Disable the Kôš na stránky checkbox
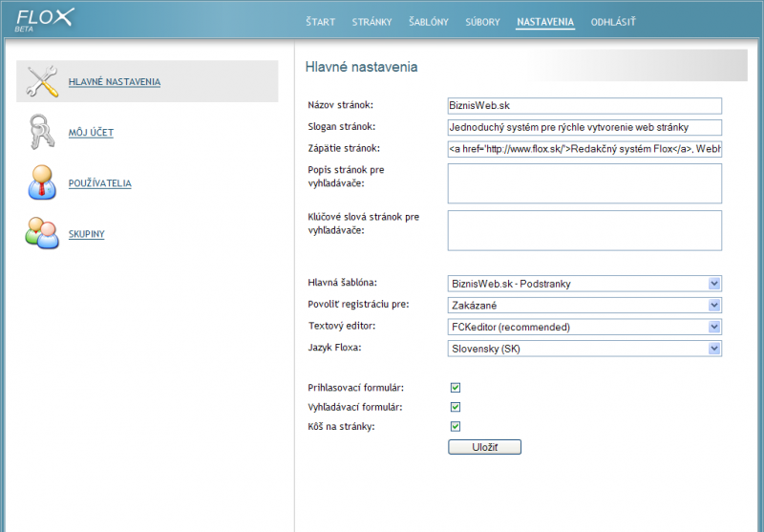 456,426
